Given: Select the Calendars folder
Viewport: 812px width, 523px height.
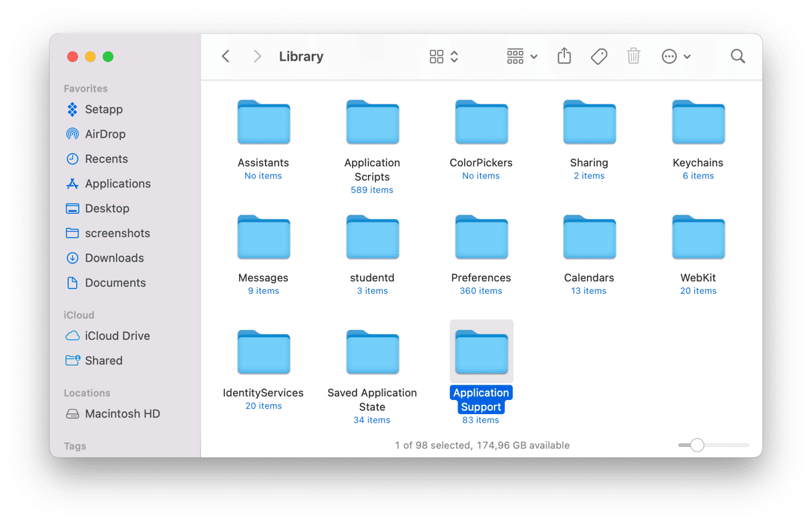Looking at the screenshot, I should (590, 237).
